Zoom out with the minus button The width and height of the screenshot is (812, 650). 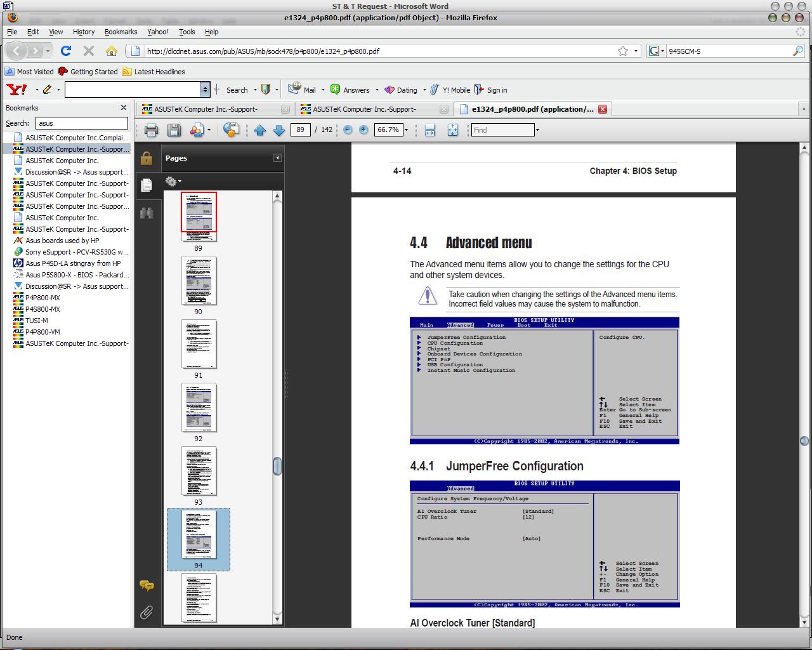tap(348, 129)
